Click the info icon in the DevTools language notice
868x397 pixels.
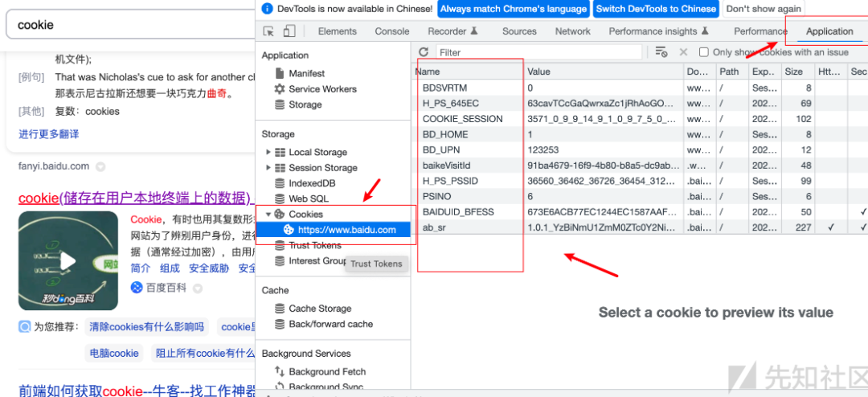tap(268, 9)
